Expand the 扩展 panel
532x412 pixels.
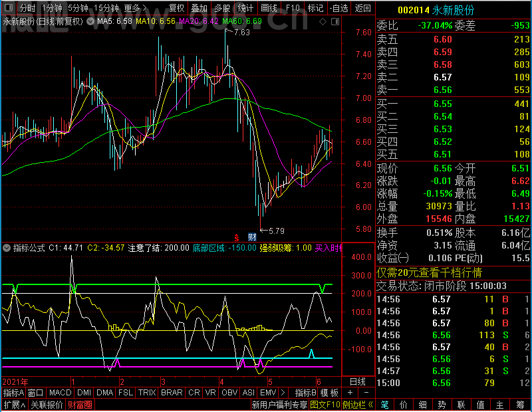click(15, 405)
